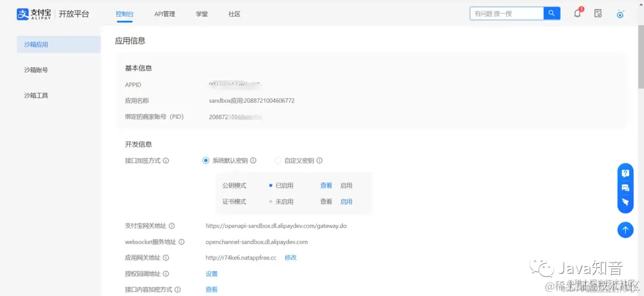Click info icon next to 接口内容加密方式
The image size is (644, 296).
point(178,290)
